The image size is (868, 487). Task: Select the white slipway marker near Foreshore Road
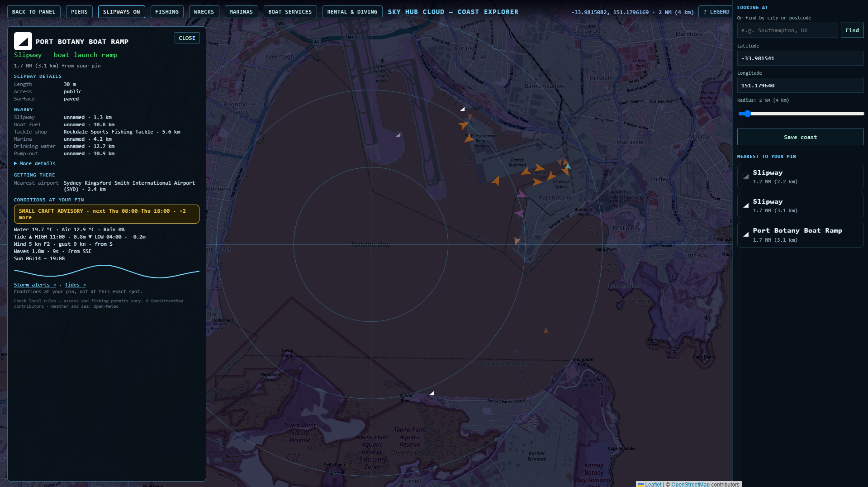pyautogui.click(x=462, y=109)
